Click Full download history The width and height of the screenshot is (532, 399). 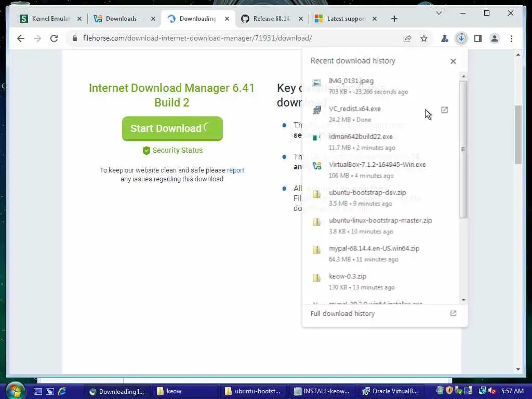342,313
